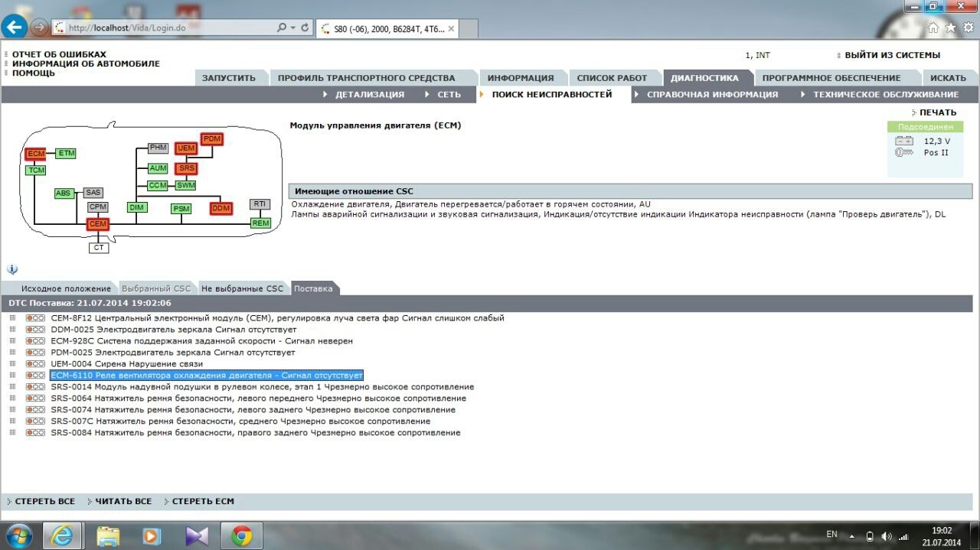Open Chrome from the taskbar
Screen dimensions: 980x550
pyautogui.click(x=242, y=536)
